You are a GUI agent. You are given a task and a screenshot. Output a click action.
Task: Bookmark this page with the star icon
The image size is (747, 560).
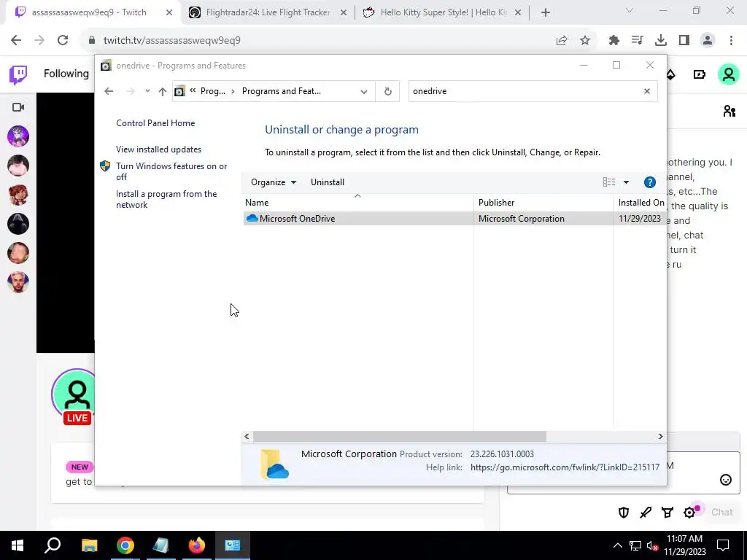coord(585,41)
